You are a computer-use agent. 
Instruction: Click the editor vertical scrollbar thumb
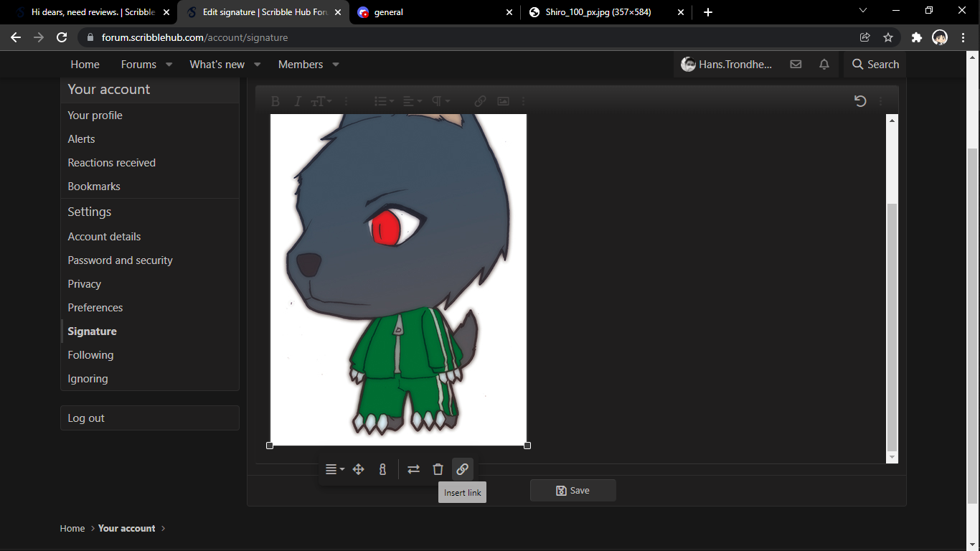coord(892,323)
